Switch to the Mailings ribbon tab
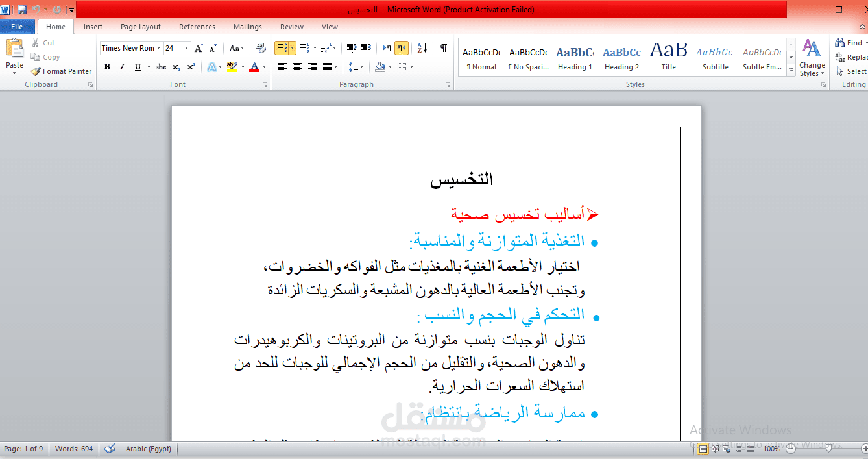The image size is (868, 459). point(247,27)
